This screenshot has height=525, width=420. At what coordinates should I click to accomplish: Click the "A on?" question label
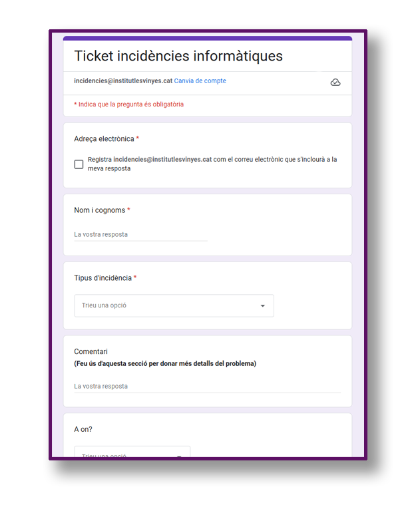(83, 430)
